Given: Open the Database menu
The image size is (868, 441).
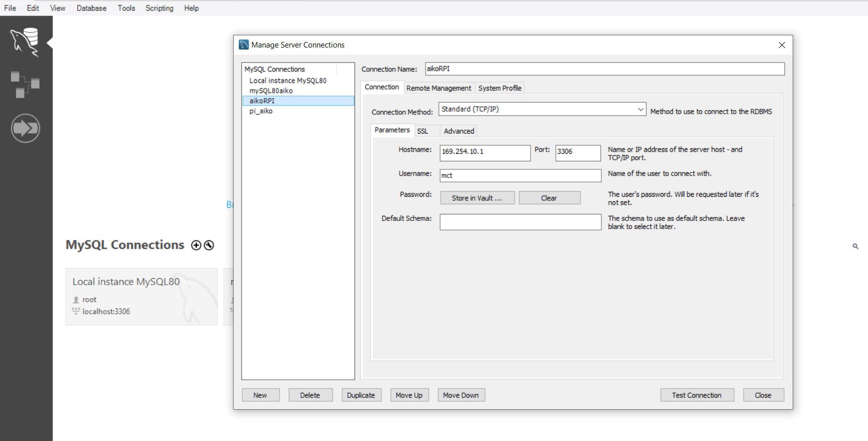Looking at the screenshot, I should click(92, 8).
